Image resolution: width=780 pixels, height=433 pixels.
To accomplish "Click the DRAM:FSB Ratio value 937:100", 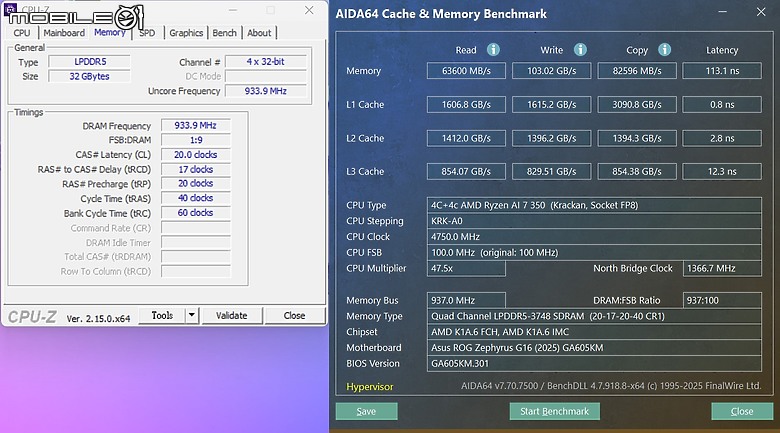I will click(x=722, y=300).
